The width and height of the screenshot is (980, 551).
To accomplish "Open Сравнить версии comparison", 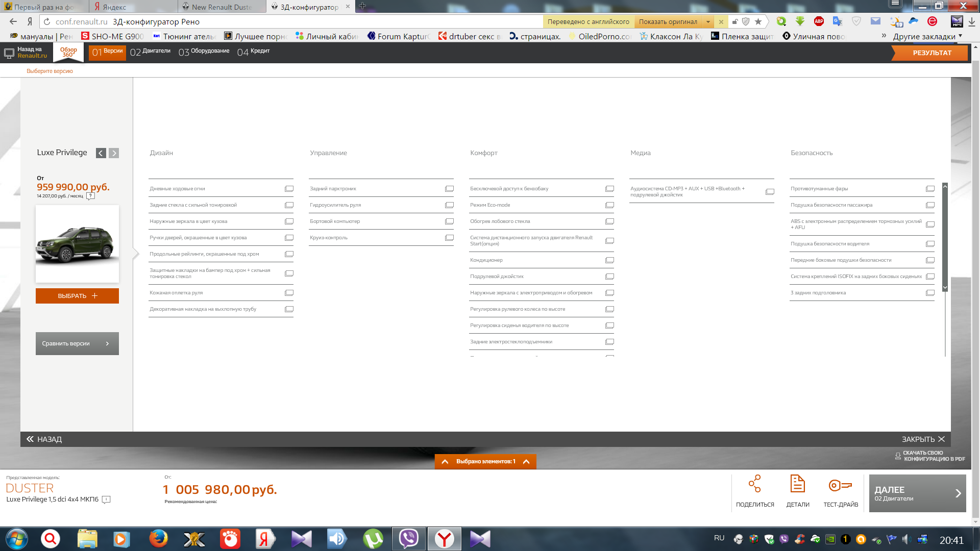I will coord(77,344).
